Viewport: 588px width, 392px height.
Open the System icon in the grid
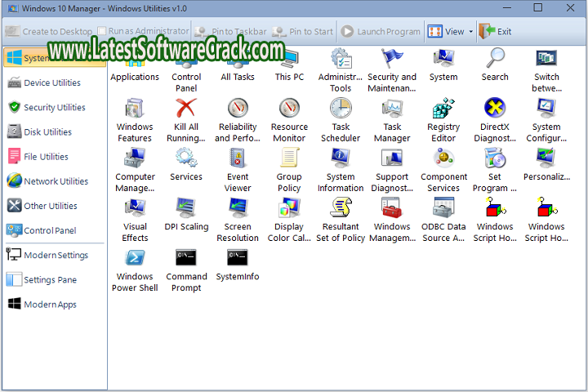443,65
